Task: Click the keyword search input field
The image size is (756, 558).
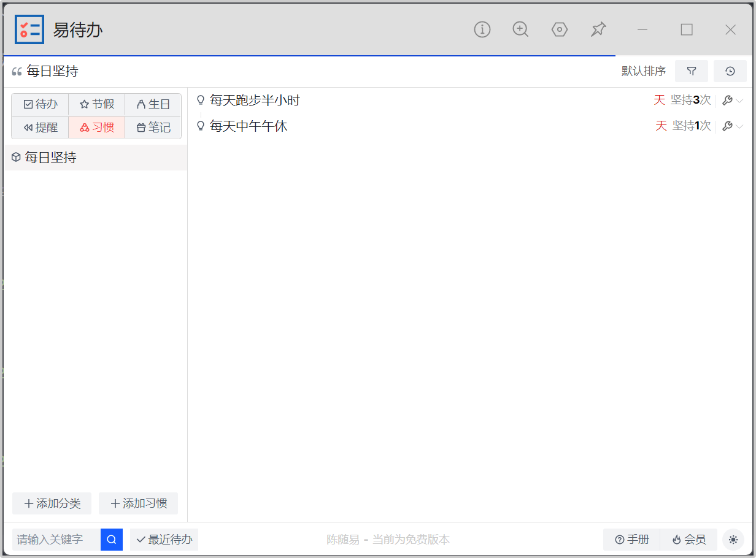Action: (x=56, y=540)
